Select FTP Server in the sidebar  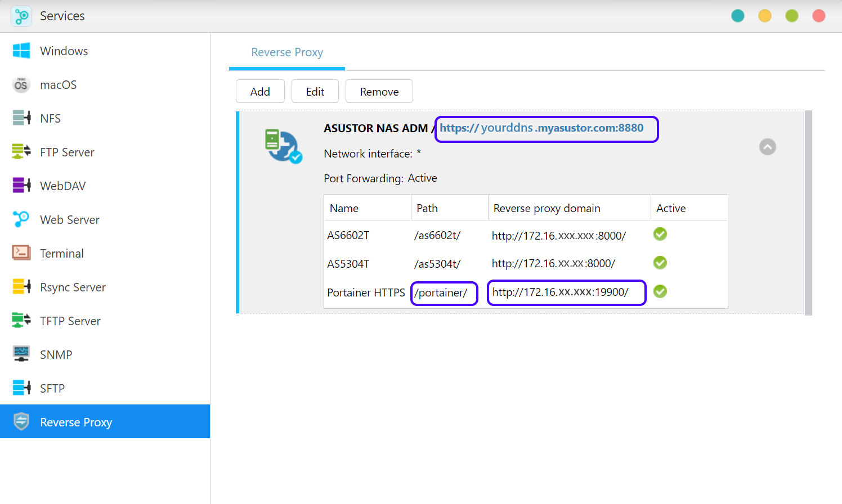105,152
